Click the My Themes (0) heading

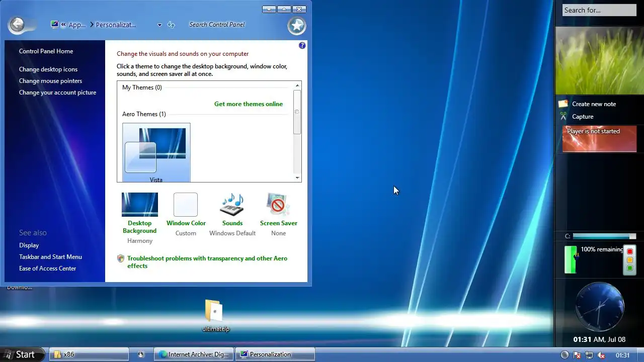click(x=142, y=87)
